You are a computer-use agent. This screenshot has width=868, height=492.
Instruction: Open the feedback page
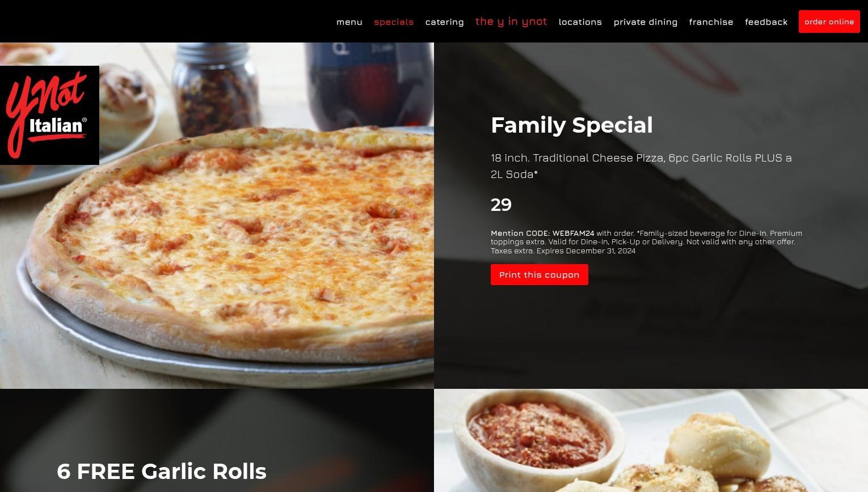[766, 22]
